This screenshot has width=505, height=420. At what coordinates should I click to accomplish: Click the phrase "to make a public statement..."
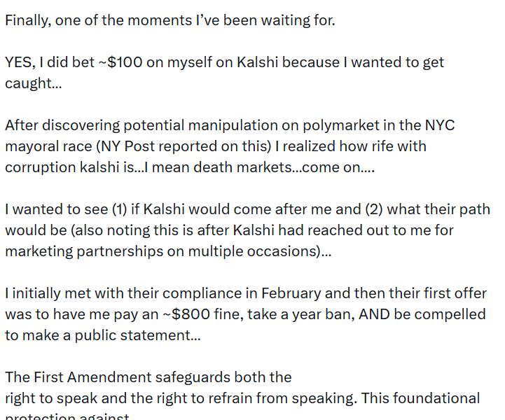[x=102, y=335]
